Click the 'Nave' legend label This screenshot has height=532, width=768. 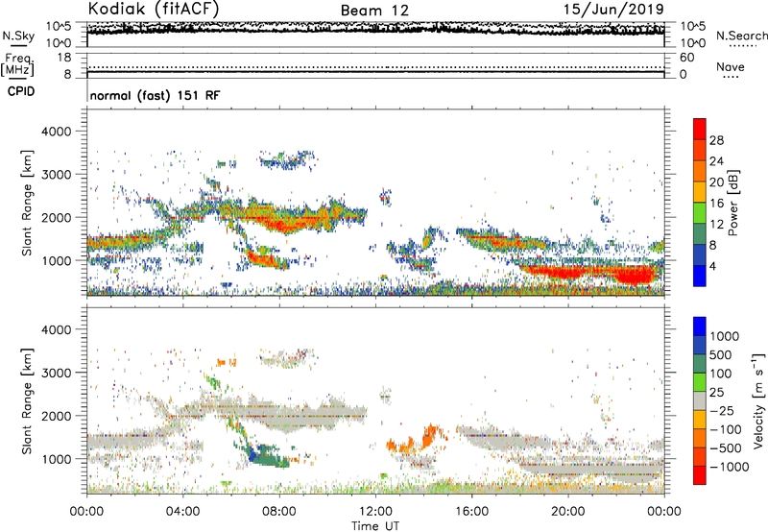click(731, 66)
